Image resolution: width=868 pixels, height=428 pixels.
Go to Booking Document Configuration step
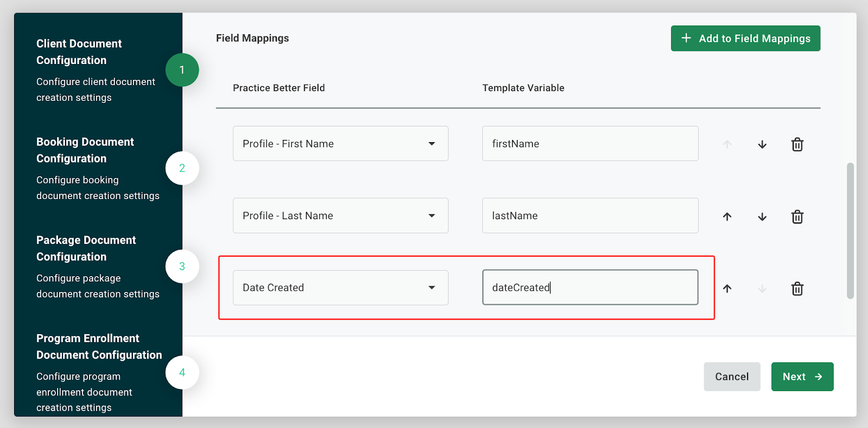tap(85, 150)
